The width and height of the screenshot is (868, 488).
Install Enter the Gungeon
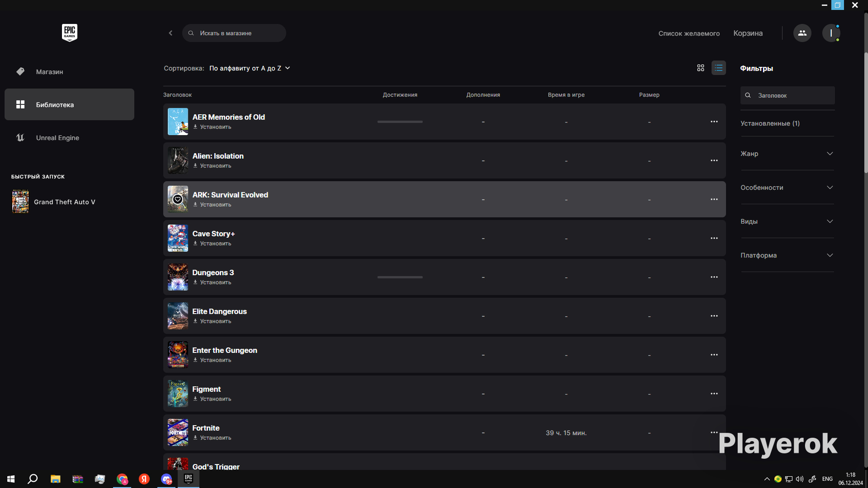pyautogui.click(x=212, y=360)
